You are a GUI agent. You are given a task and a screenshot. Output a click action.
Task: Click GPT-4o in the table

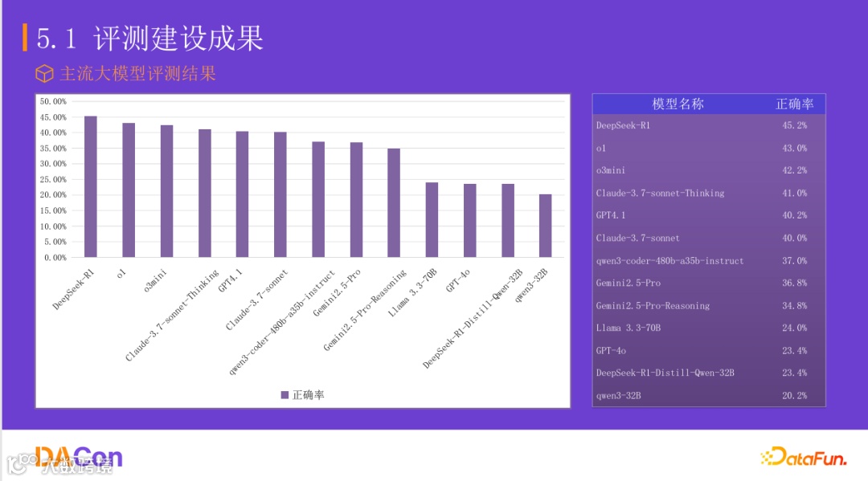pos(611,351)
